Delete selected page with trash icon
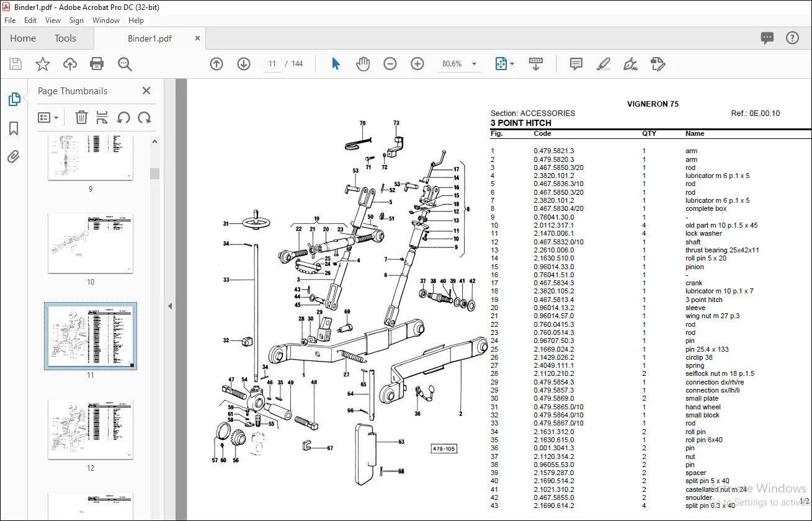Screen dimensions: 812x521 [81, 117]
